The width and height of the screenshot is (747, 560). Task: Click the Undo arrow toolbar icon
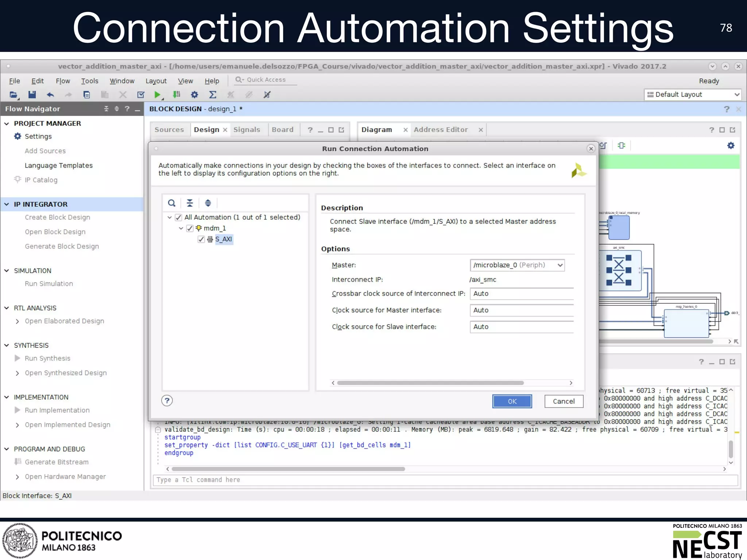coord(50,95)
